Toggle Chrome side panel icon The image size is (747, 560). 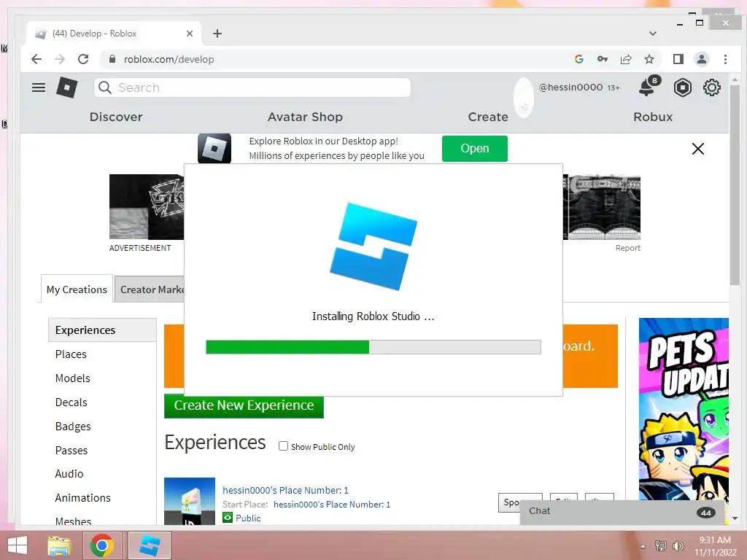coord(678,59)
